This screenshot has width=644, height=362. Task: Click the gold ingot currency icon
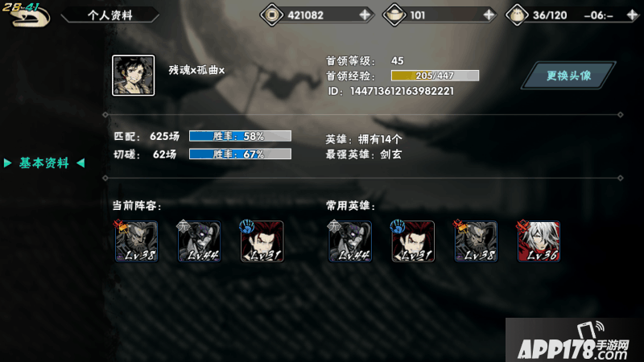click(394, 15)
